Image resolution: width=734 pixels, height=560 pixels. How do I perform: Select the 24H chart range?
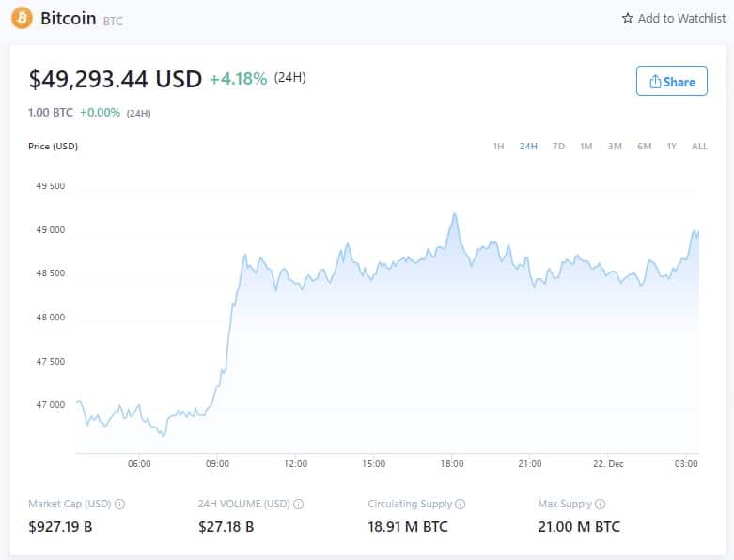[x=528, y=147]
